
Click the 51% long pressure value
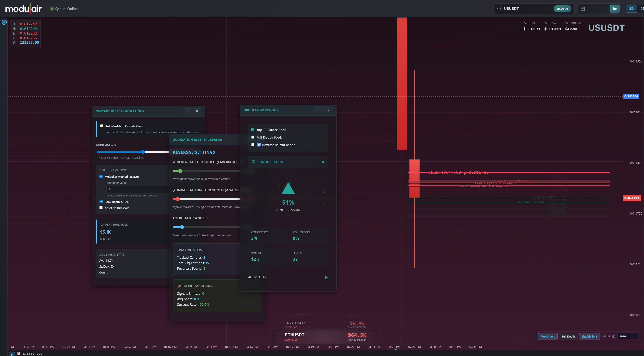coord(288,202)
